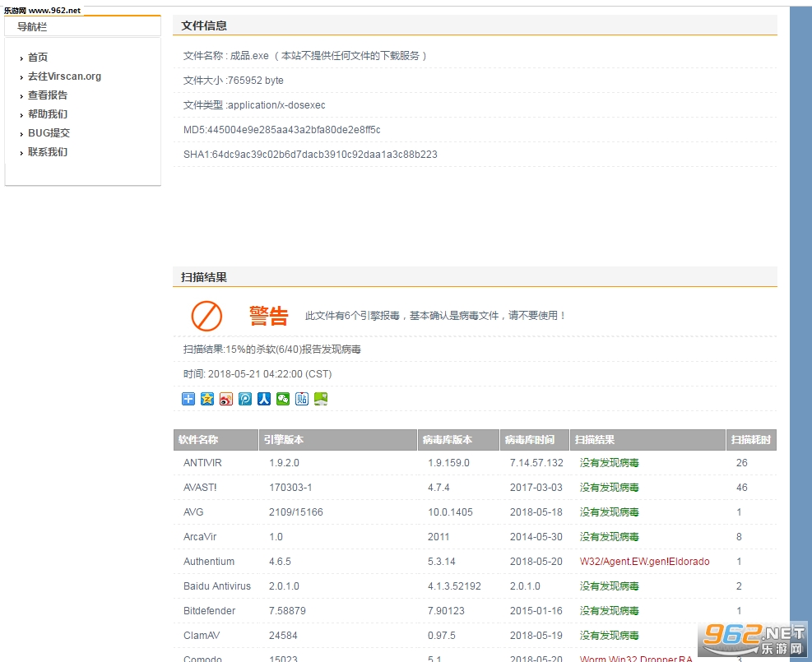812x662 pixels.
Task: Select the MD5 hash line
Action: tap(281, 130)
